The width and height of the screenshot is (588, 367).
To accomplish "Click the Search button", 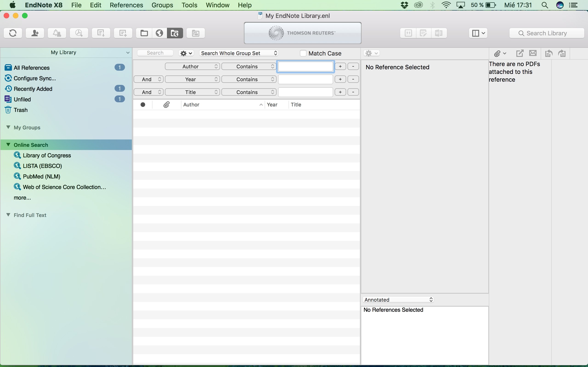I will (x=155, y=53).
